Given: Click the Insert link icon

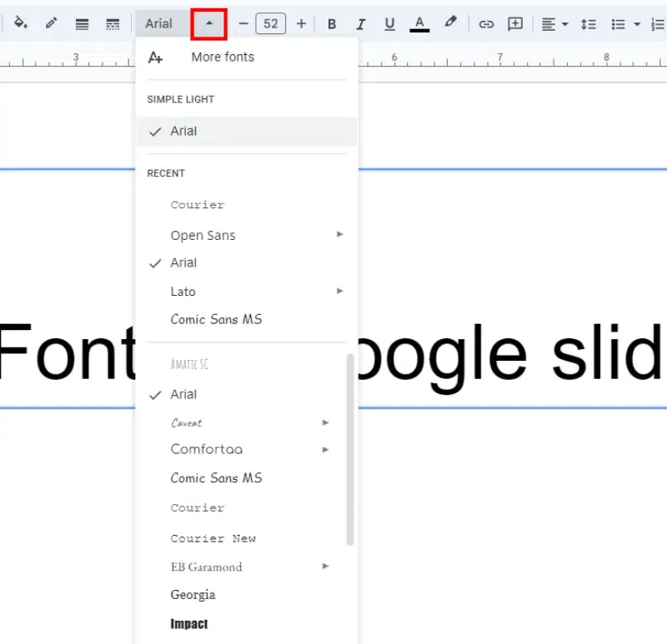Looking at the screenshot, I should coord(486,24).
